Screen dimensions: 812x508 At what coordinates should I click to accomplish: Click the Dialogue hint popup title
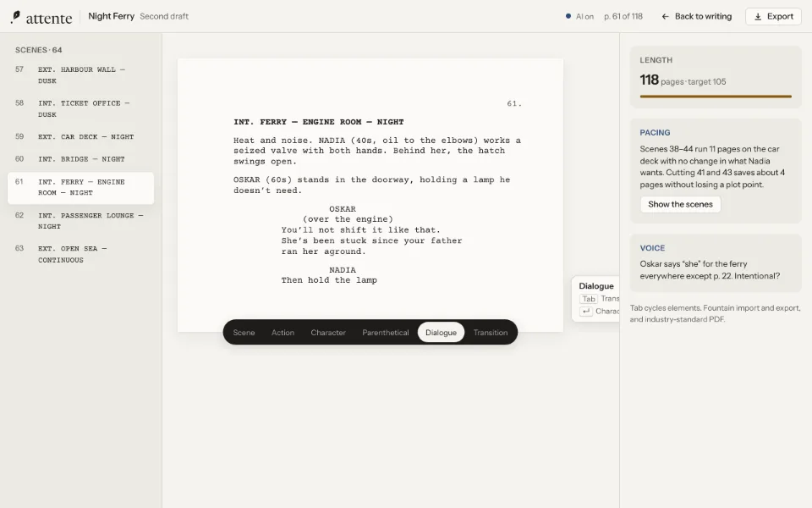tap(596, 286)
